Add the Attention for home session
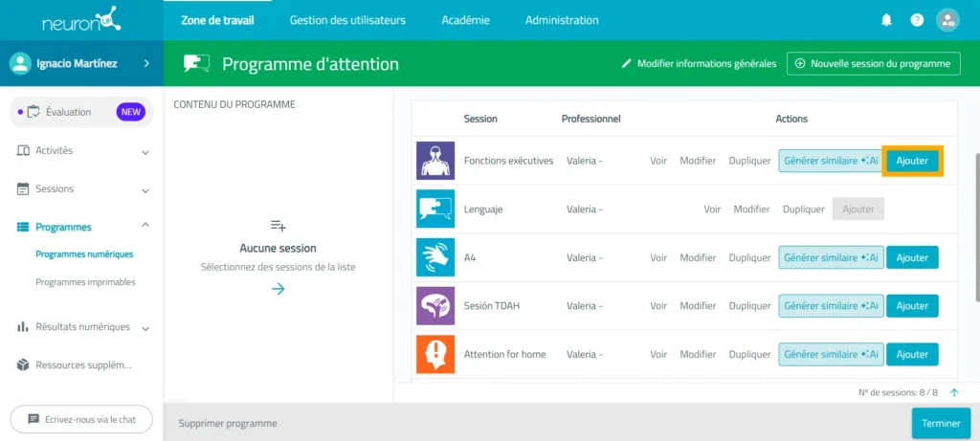The width and height of the screenshot is (980, 441). pos(912,354)
